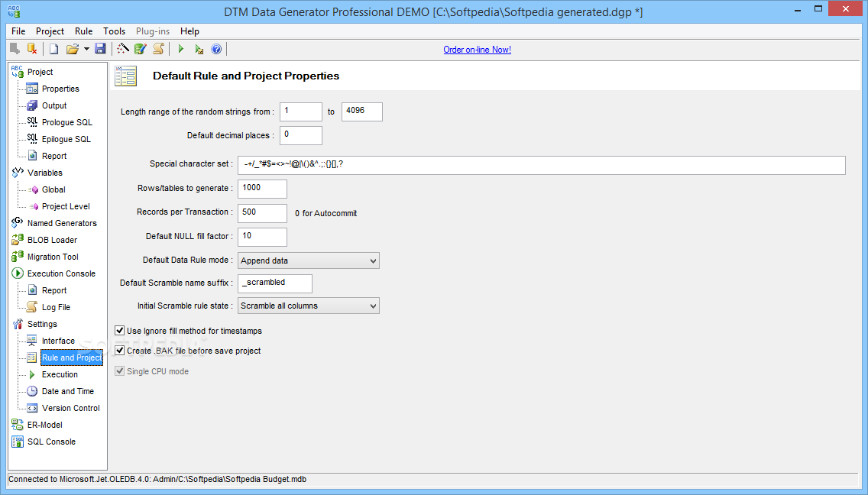Open Properties under Project

[x=60, y=89]
